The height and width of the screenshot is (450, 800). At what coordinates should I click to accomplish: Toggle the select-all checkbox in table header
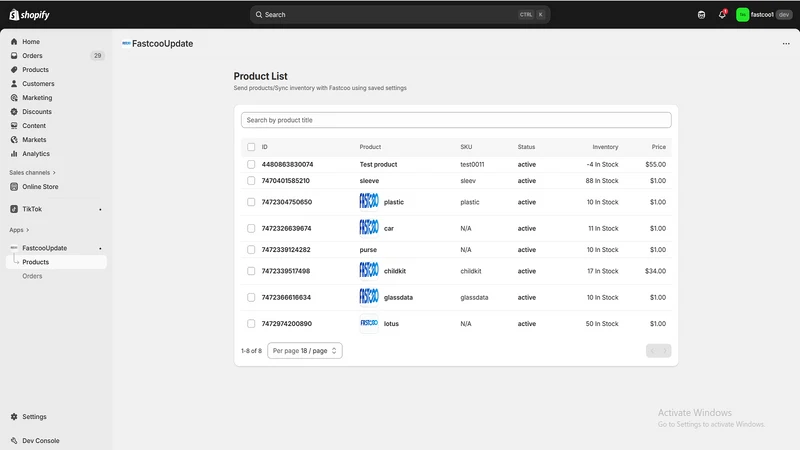(x=251, y=147)
